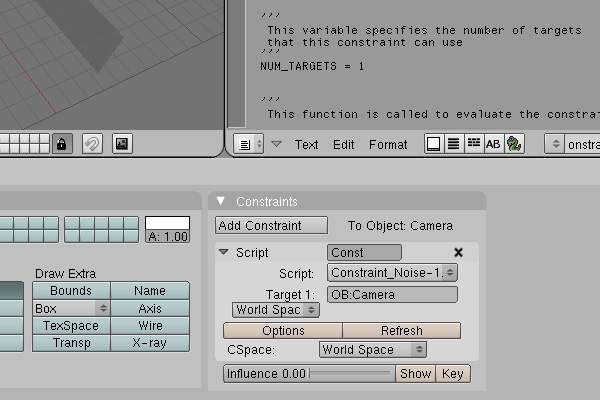Open the text editor window type selector
The height and width of the screenshot is (400, 600).
248,144
